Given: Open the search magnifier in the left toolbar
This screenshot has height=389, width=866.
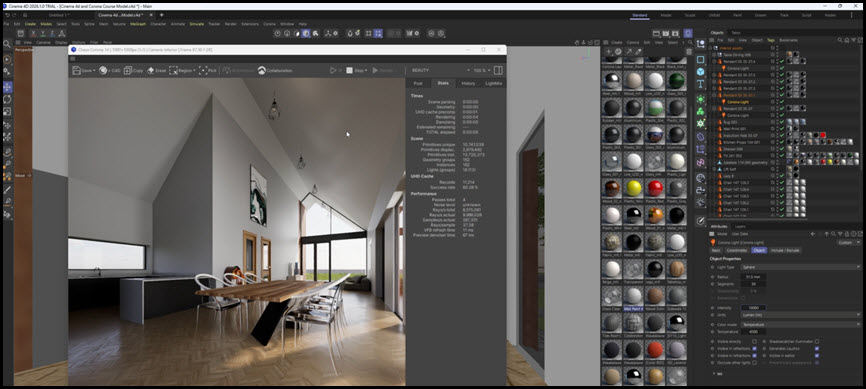Looking at the screenshot, I should [x=7, y=44].
